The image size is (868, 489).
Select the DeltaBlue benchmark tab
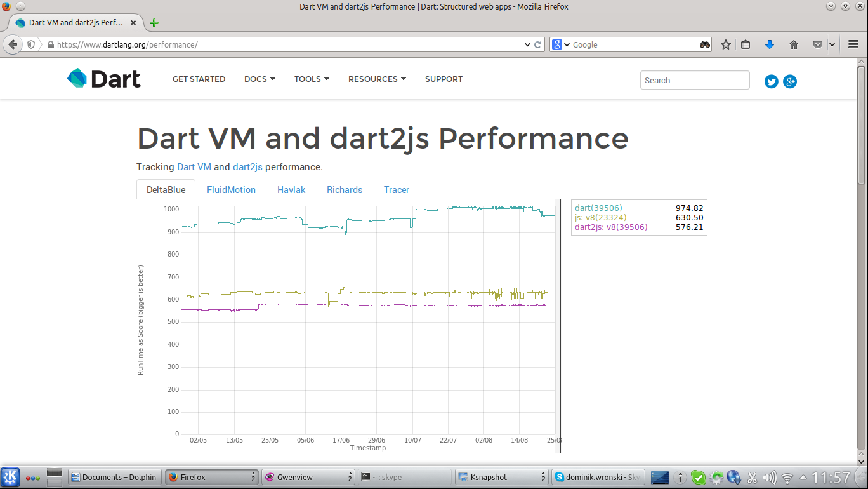[166, 190]
